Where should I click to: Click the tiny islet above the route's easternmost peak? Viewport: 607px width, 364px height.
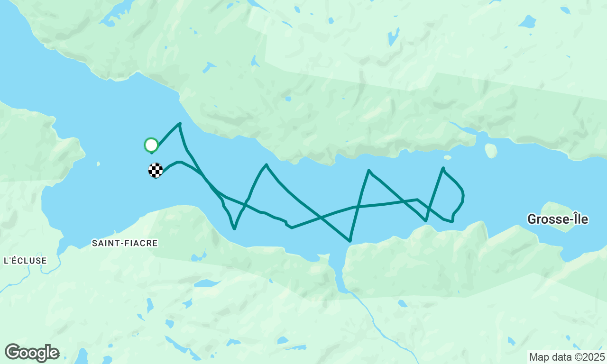tap(447, 157)
